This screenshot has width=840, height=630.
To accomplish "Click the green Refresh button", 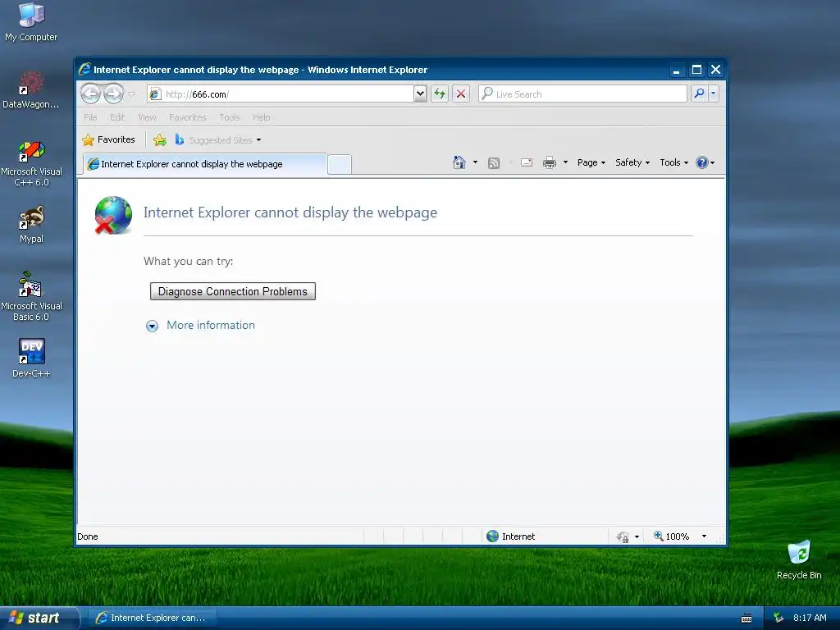I will 440,94.
